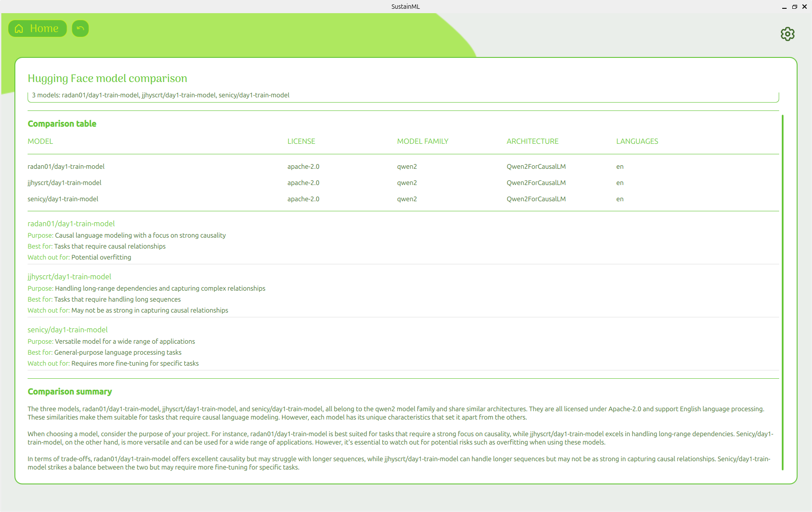
Task: Click radan01/day1-train-model table row name
Action: pyautogui.click(x=66, y=167)
